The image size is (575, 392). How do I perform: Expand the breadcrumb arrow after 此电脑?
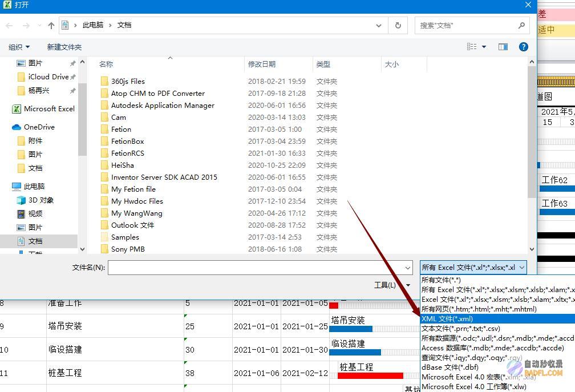[x=110, y=25]
